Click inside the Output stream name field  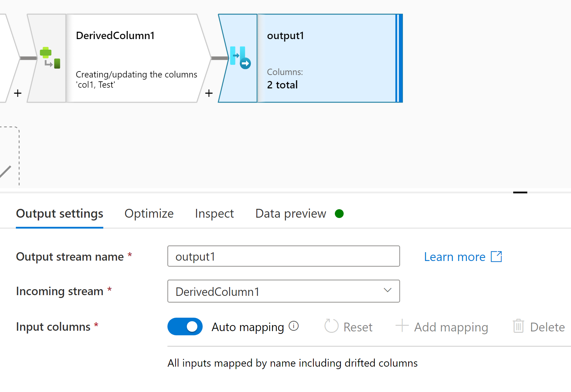click(283, 256)
